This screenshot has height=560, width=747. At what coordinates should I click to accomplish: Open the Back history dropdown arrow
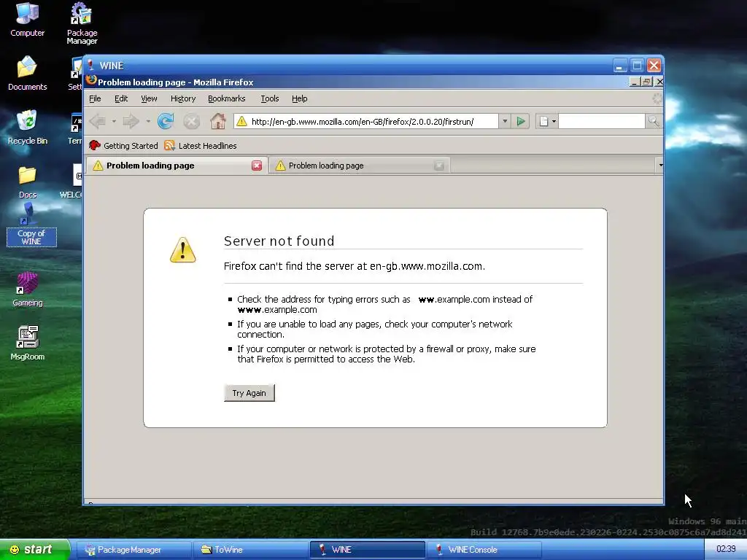point(114,122)
